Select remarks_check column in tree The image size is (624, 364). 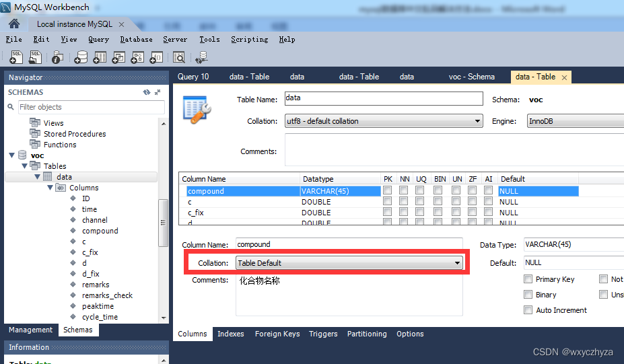tap(107, 295)
